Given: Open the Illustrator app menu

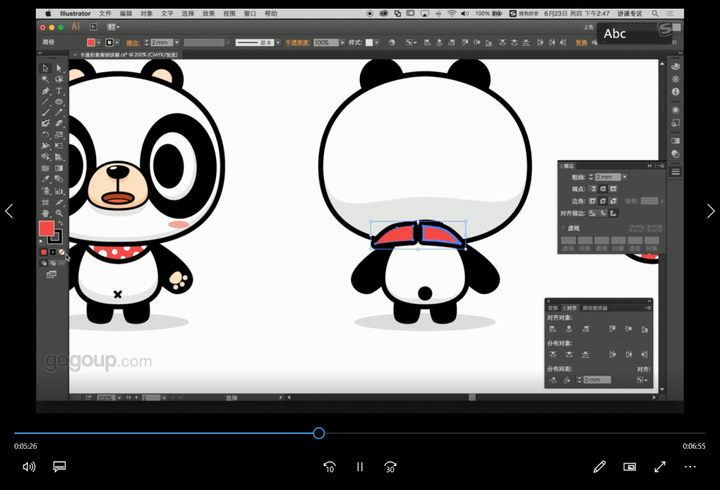Looking at the screenshot, I should (75, 13).
